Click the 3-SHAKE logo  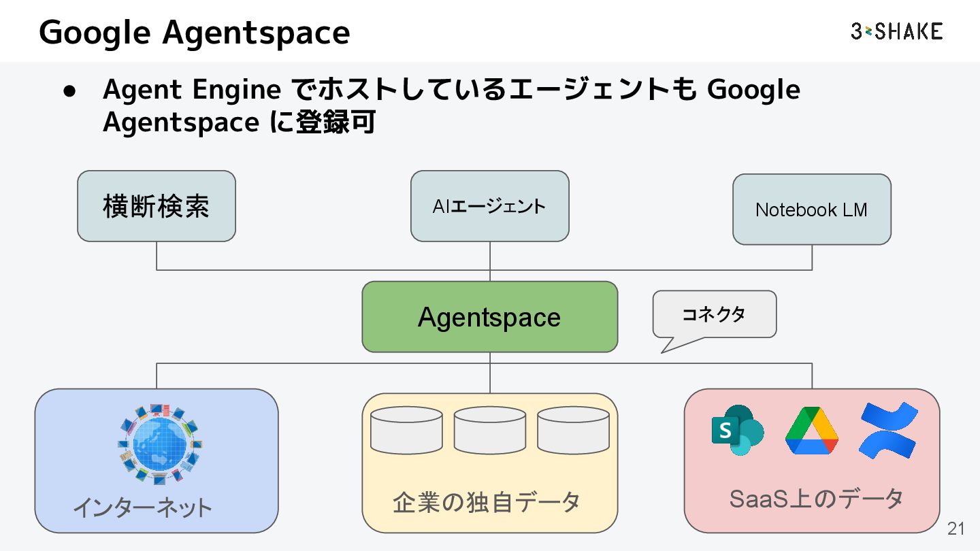[x=896, y=31]
